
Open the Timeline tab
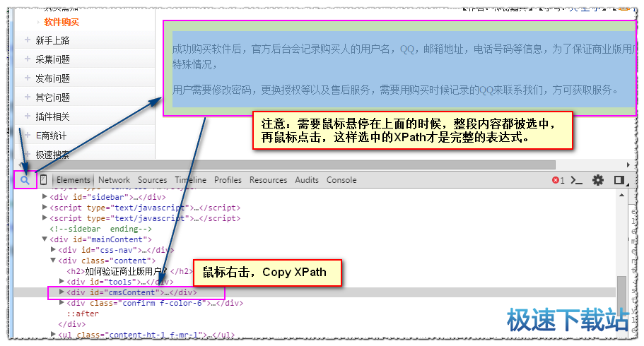[191, 180]
